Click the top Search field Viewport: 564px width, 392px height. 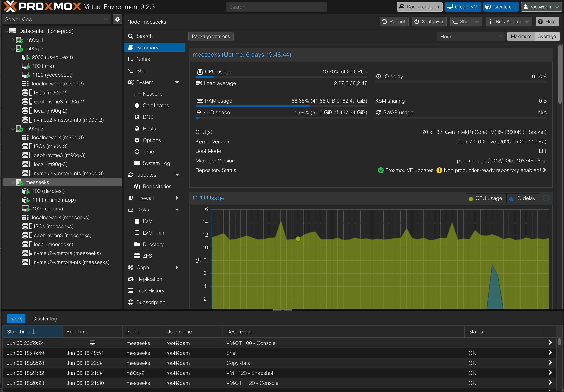click(276, 7)
